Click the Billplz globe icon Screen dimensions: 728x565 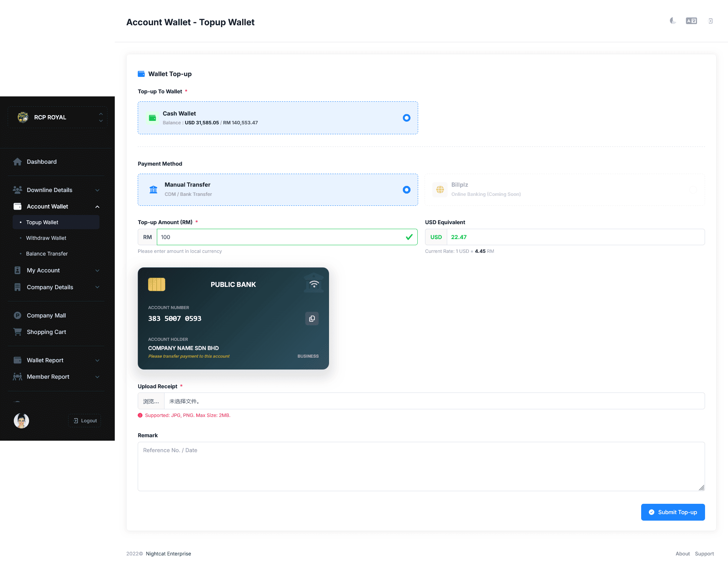(x=440, y=189)
